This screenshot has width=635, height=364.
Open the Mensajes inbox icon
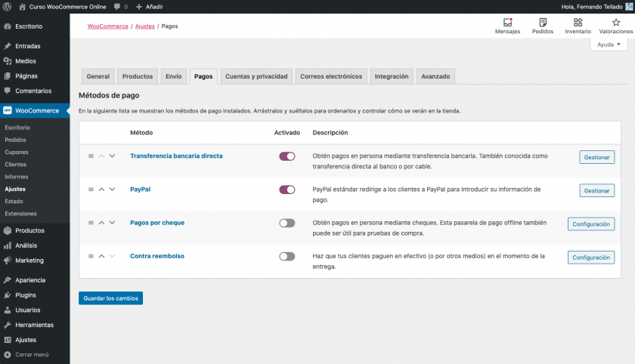pos(507,23)
